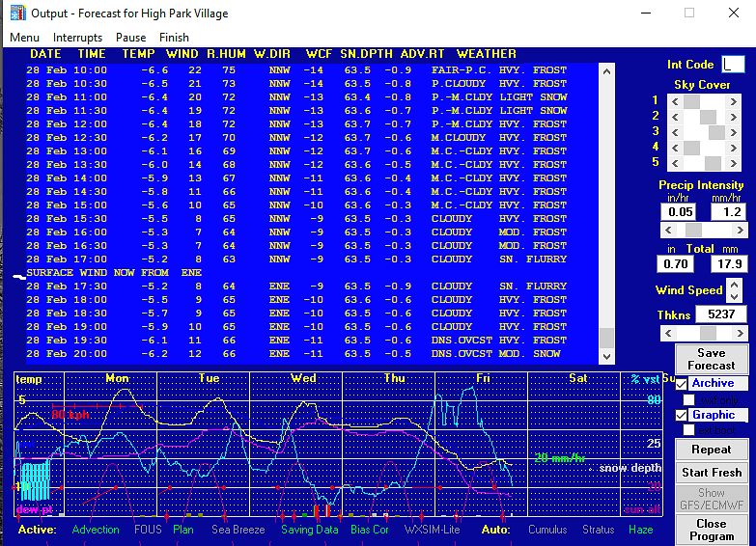
Task: Click the left arrow of Sky Cover row 2
Action: [675, 117]
